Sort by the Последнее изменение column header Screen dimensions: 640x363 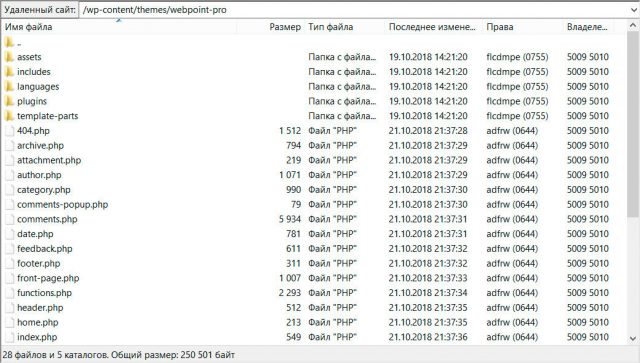[x=433, y=27]
